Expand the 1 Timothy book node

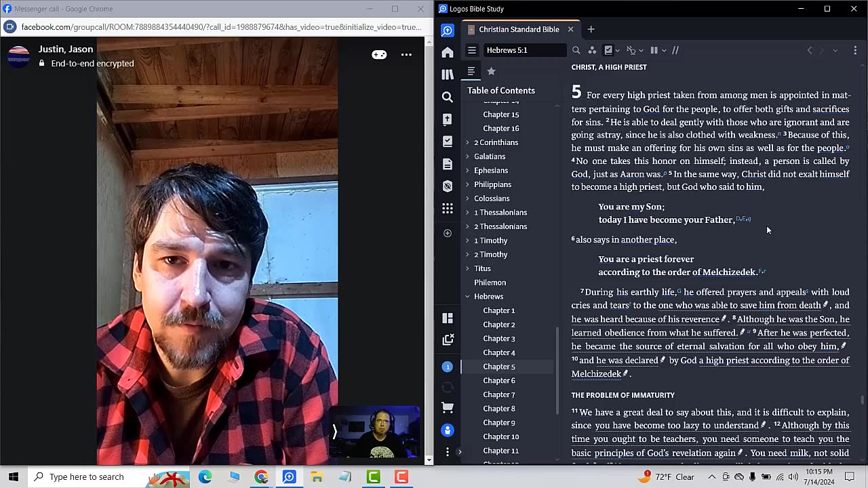pos(467,241)
